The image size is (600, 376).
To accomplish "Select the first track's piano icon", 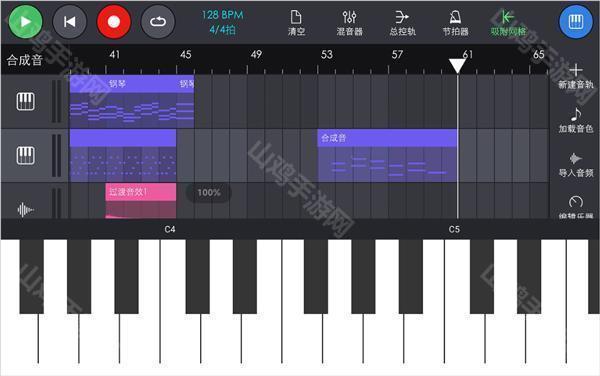I will pyautogui.click(x=25, y=101).
